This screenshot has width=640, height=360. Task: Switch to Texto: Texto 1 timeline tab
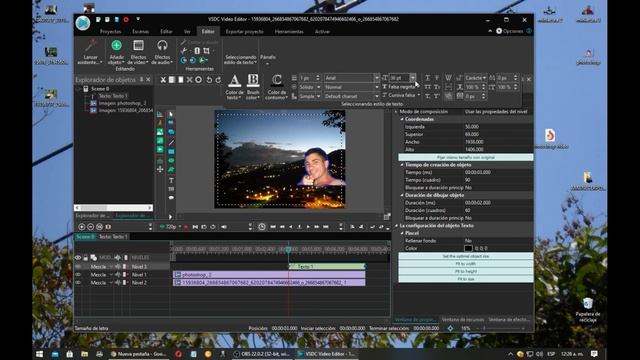[113, 236]
